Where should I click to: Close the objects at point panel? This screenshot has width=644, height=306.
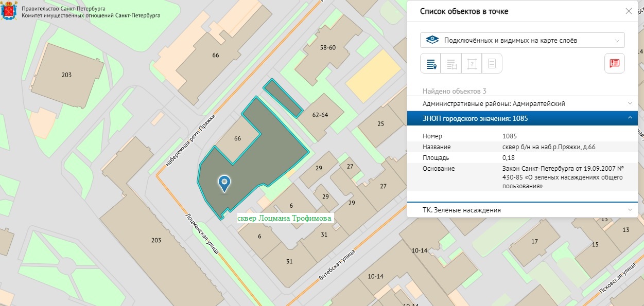629,11
